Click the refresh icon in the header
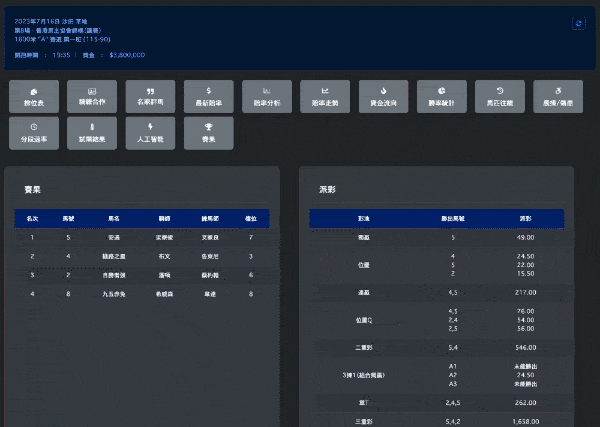Screen dimensions: 600x427 (x=577, y=23)
